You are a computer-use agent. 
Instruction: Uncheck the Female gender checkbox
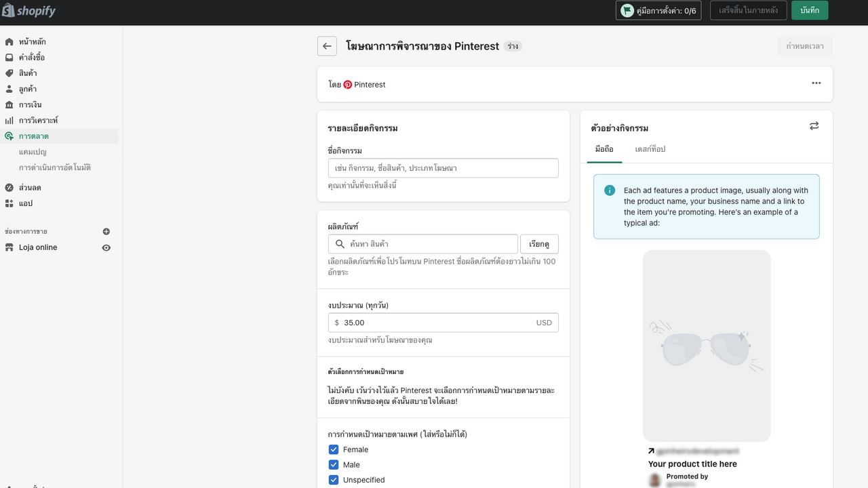tap(334, 449)
